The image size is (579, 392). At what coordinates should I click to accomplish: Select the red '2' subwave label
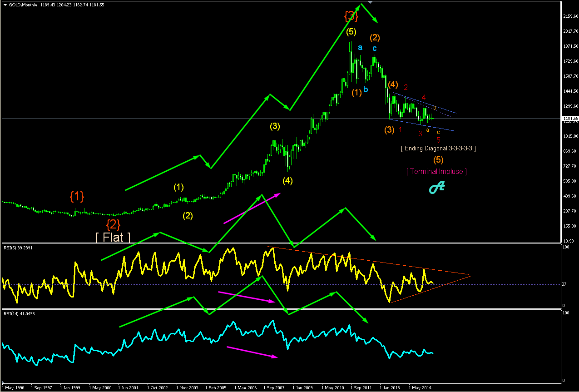tap(406, 87)
